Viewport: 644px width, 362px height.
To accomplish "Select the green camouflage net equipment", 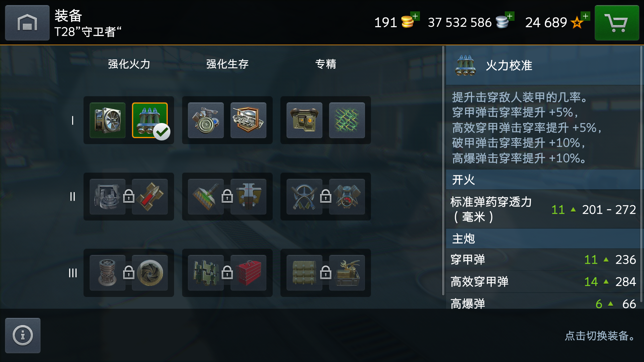I will click(347, 120).
